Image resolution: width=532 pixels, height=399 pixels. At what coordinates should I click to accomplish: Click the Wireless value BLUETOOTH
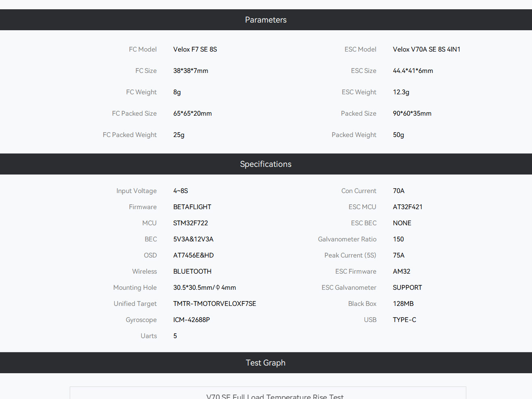tap(192, 271)
